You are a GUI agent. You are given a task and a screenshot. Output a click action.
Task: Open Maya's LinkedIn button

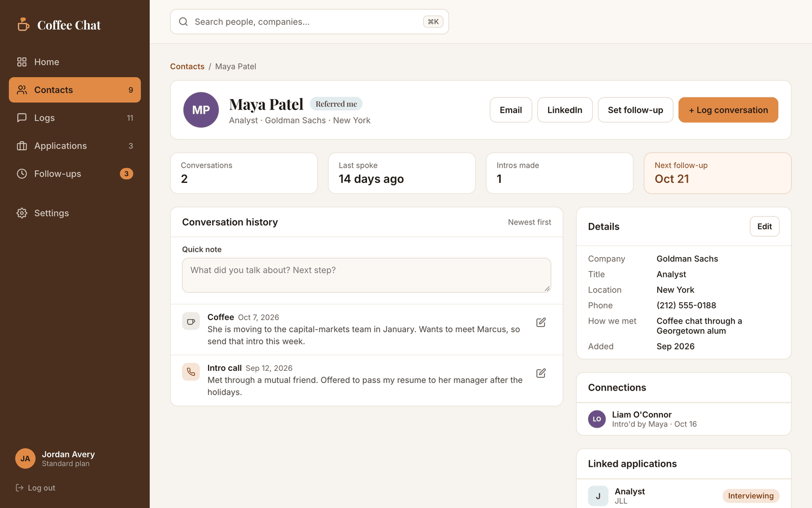[565, 110]
